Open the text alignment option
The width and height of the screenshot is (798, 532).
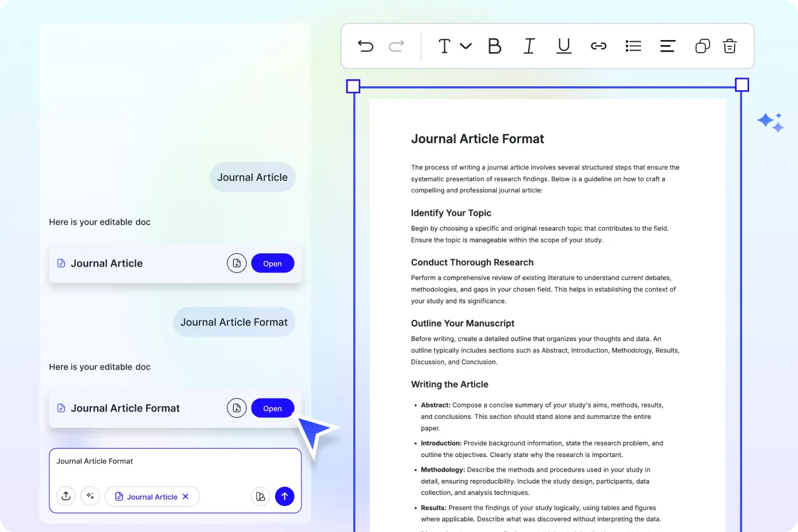667,46
